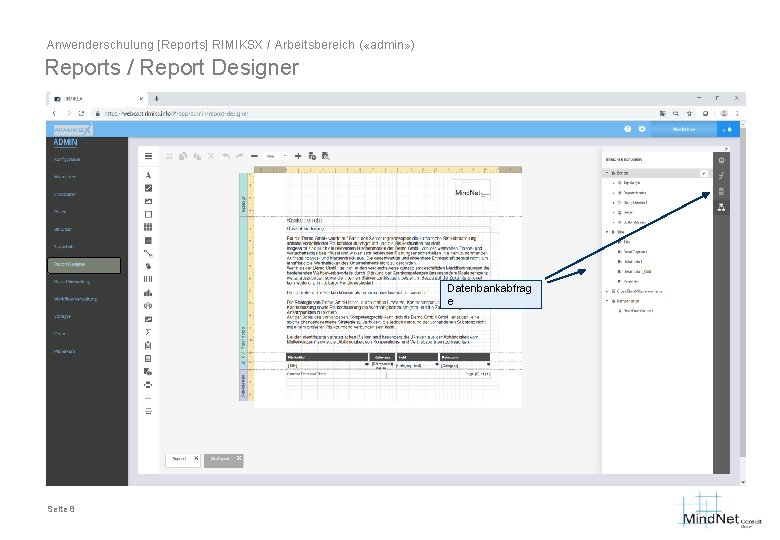Screen dimensions: 780x540
Task: Open the database query icon in side panel
Action: [721, 191]
